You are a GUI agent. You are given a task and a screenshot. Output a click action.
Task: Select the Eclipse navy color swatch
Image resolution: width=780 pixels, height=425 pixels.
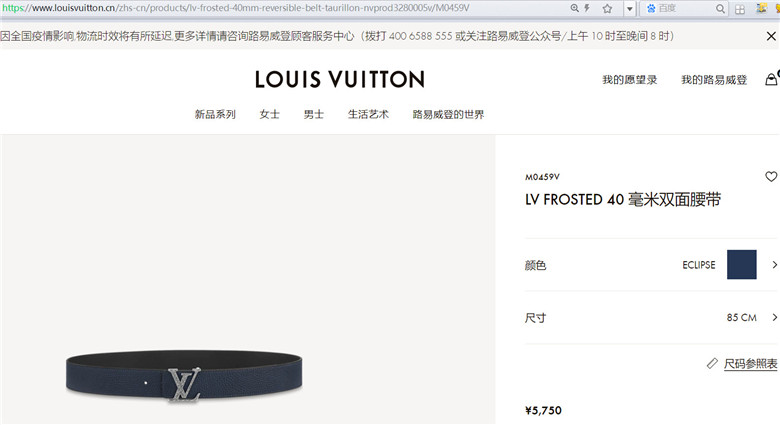tap(742, 265)
